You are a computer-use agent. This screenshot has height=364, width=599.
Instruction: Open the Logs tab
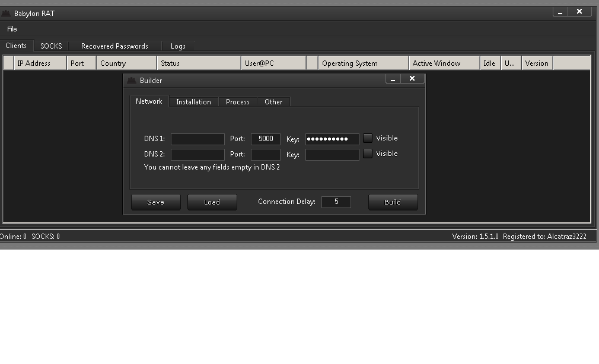(x=178, y=46)
